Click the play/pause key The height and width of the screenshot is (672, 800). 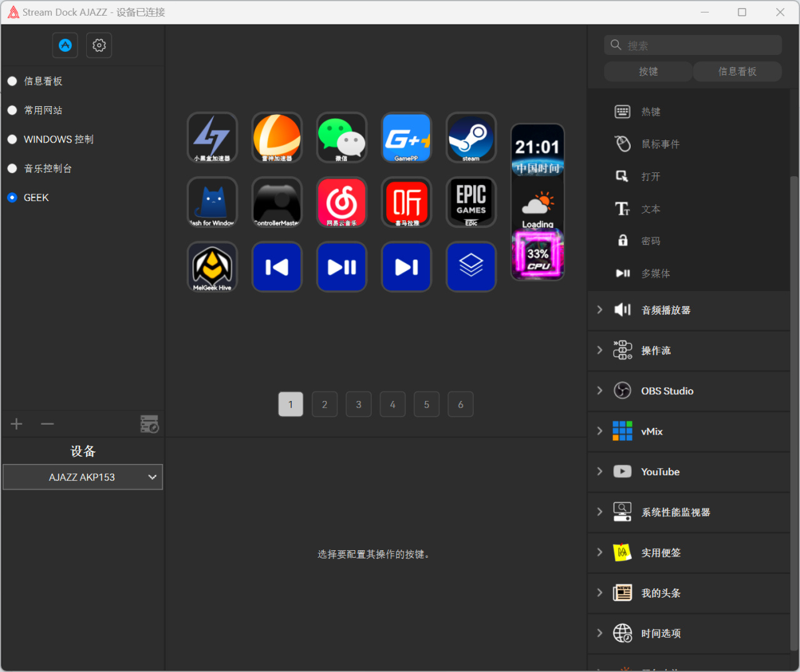click(x=342, y=267)
